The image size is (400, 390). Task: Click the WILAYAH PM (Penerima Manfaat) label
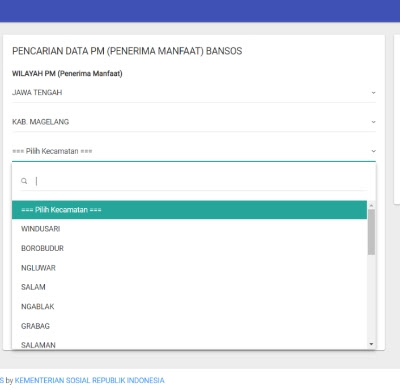tap(67, 74)
